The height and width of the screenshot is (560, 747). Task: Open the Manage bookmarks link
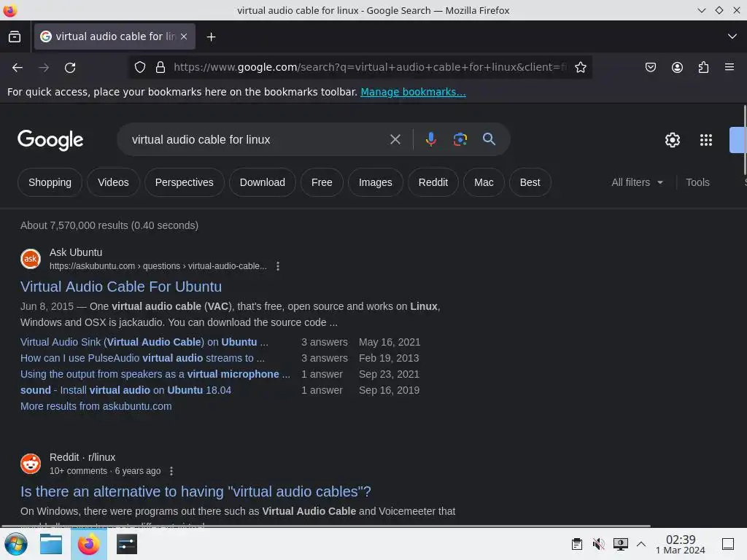413,92
